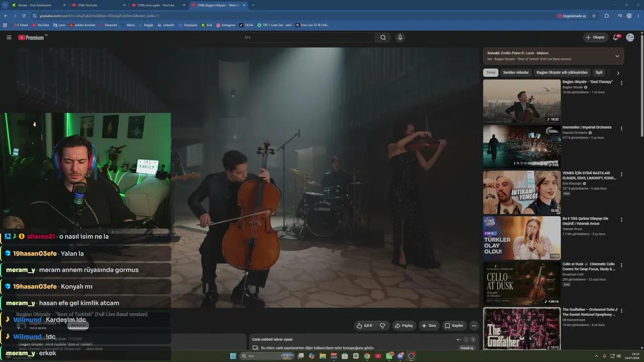The image size is (644, 362).
Task: Select "Bagjan Oktyabr adlı yükleyiciden" chip
Action: (x=562, y=72)
